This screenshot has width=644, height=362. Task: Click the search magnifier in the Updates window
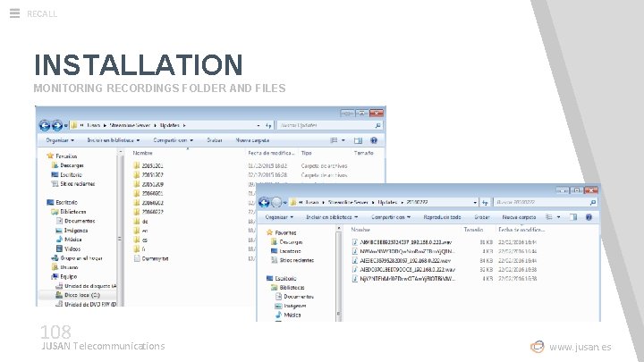[x=377, y=125]
